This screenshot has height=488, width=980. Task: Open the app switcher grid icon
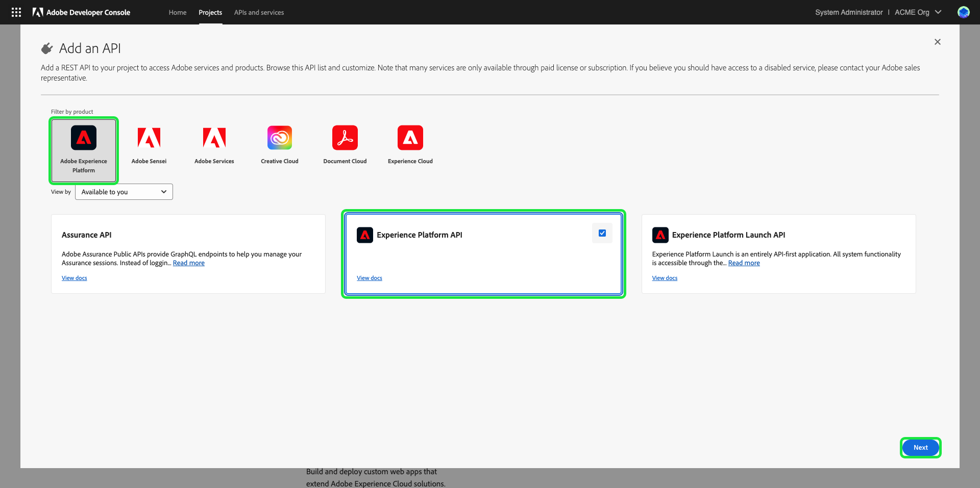point(16,12)
